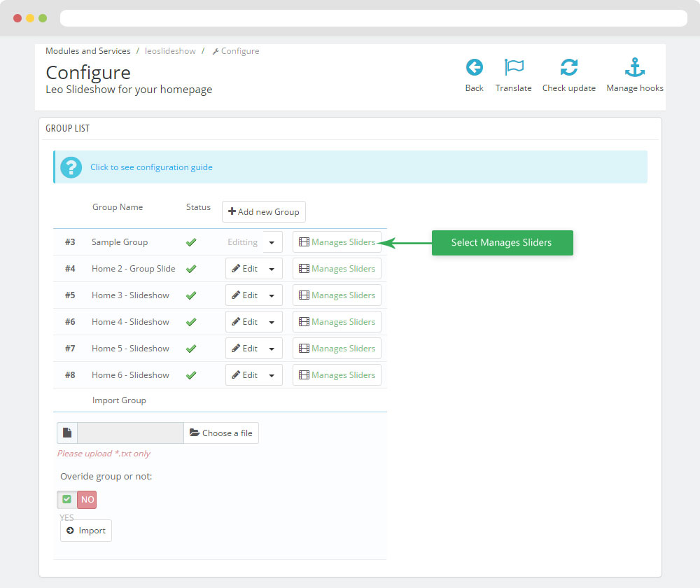Open the edit dropdown arrow for Home 2 - Group Slide
Viewport: 700px width, 588px height.
(272, 269)
